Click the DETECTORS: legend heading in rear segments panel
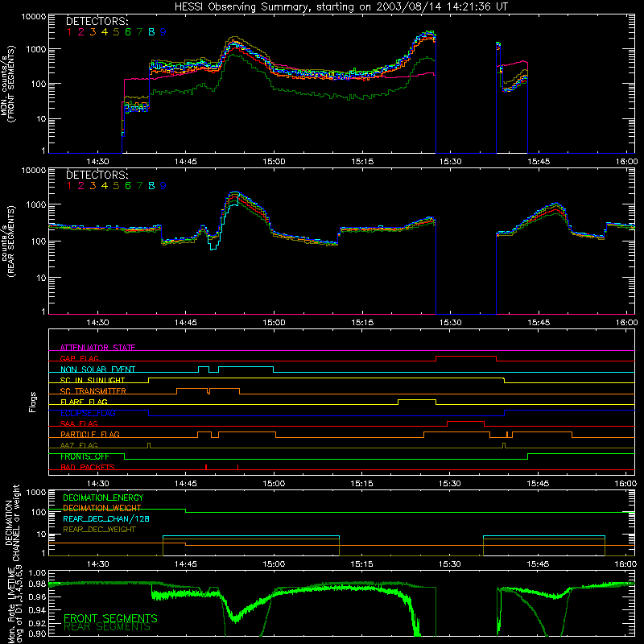The width and height of the screenshot is (644, 644). pyautogui.click(x=97, y=175)
